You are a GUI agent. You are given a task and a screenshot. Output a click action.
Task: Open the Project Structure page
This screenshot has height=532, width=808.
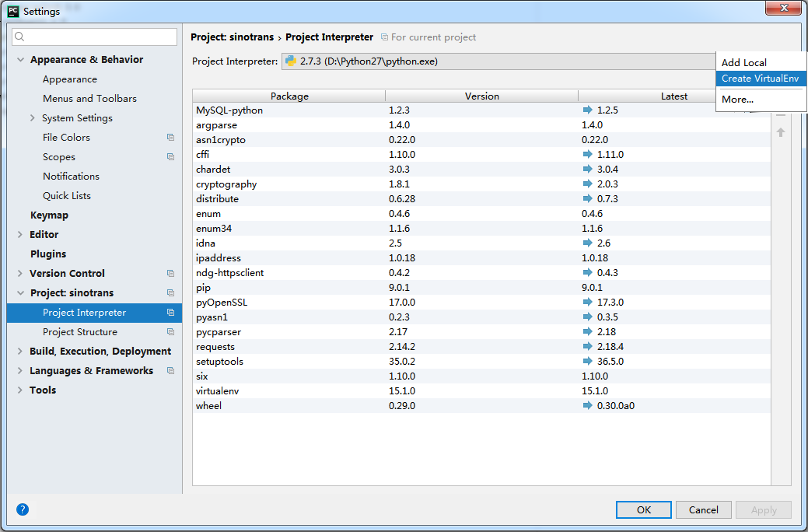[80, 332]
